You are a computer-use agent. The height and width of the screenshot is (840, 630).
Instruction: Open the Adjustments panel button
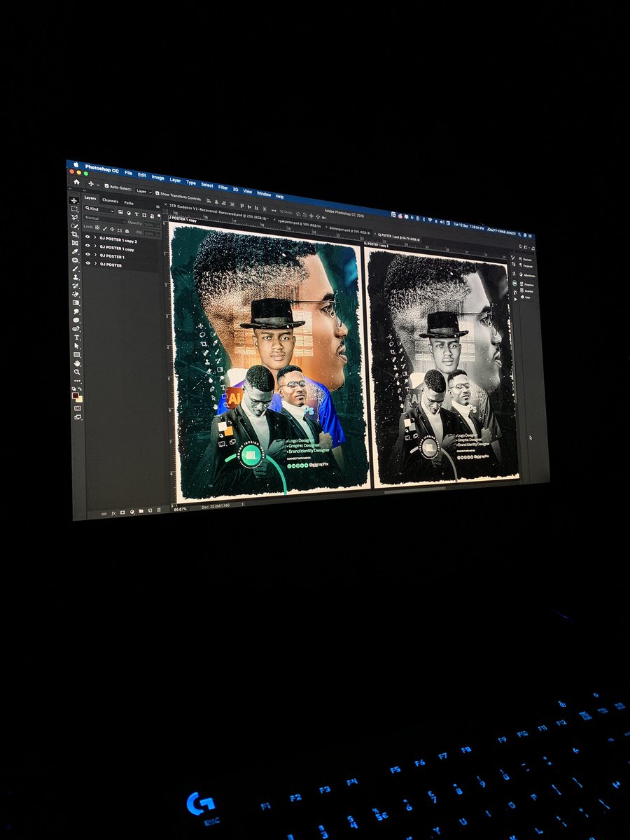pos(526,275)
